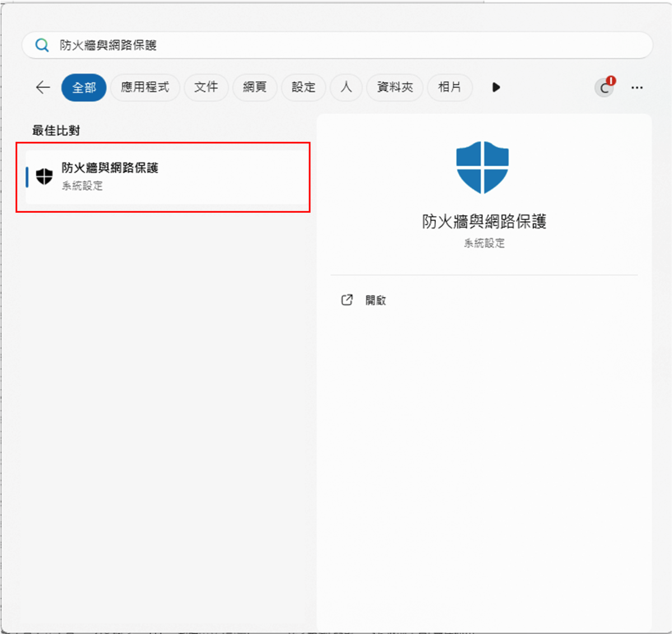672x634 pixels.
Task: Click the large blue shield icon
Action: click(482, 167)
